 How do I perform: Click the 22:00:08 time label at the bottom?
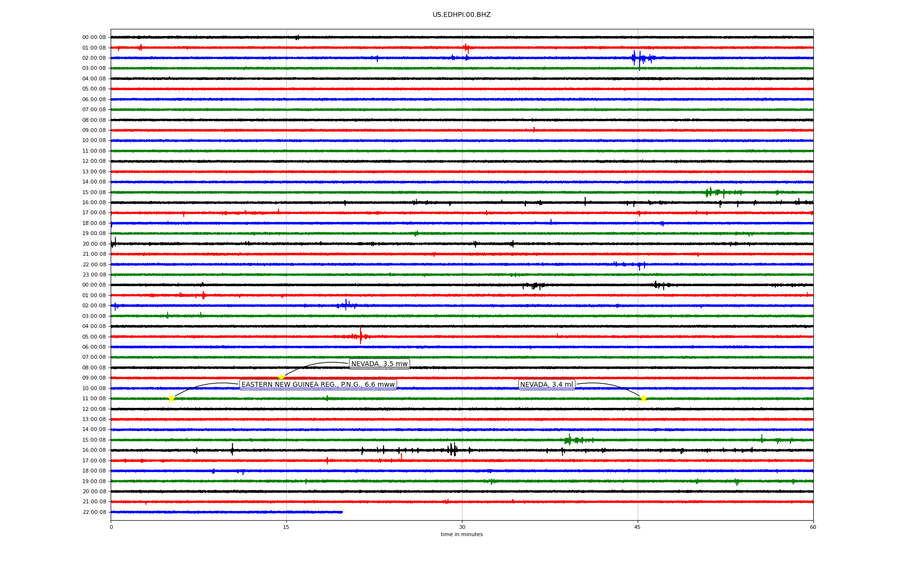click(94, 512)
